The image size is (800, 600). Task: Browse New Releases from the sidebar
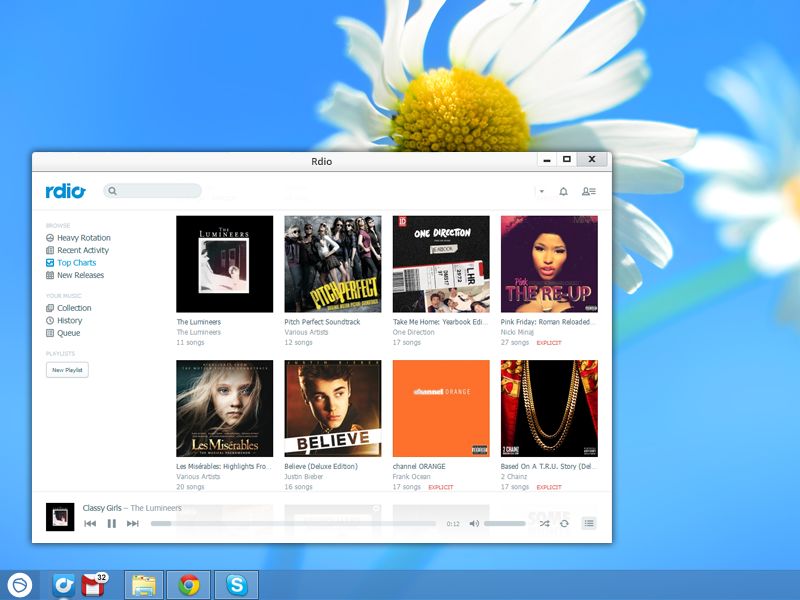(x=75, y=275)
